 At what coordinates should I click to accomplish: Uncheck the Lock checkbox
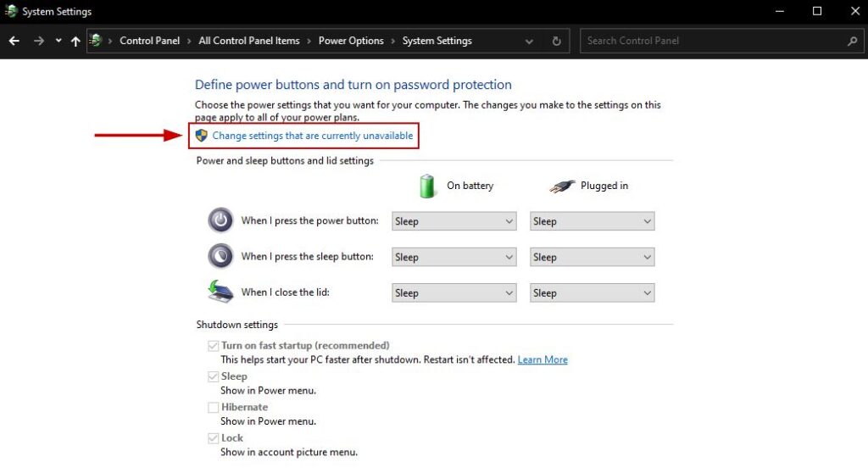pos(213,438)
